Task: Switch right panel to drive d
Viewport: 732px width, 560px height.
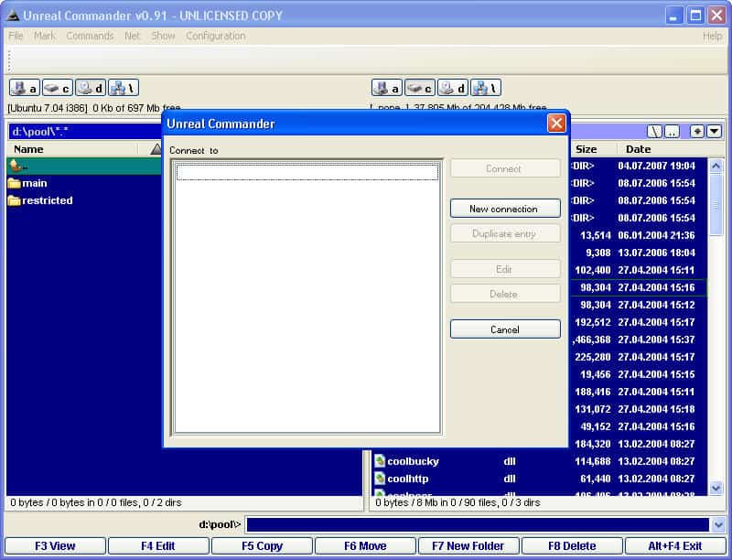Action: [x=452, y=88]
